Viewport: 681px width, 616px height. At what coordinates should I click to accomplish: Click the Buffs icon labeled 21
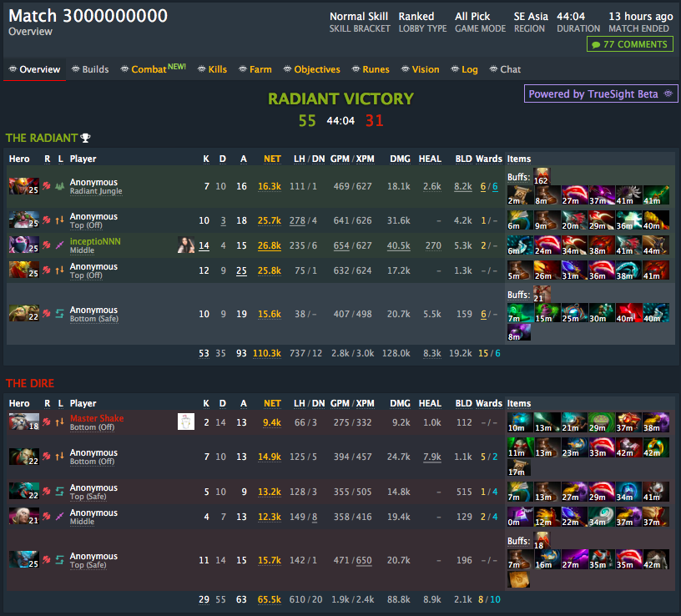click(x=542, y=294)
